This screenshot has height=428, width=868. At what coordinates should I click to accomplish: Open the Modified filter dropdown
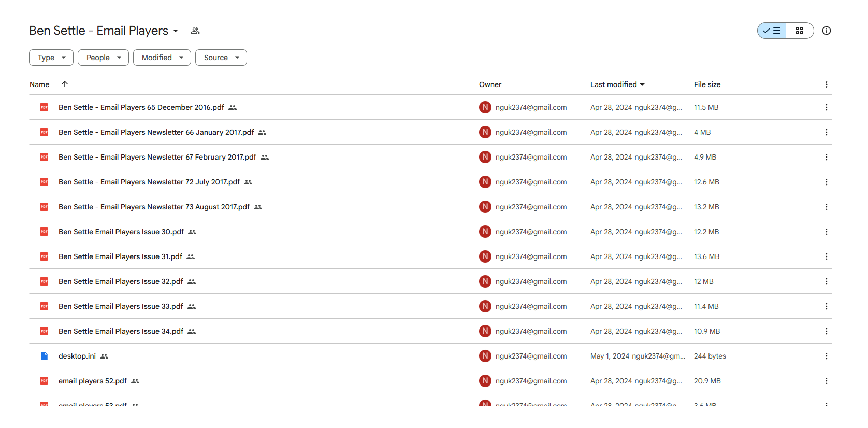click(162, 58)
